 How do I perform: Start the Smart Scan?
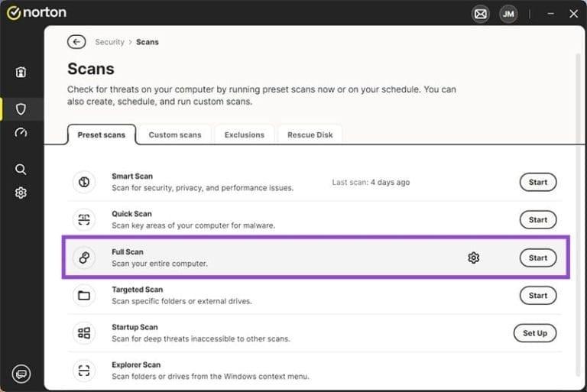(538, 182)
